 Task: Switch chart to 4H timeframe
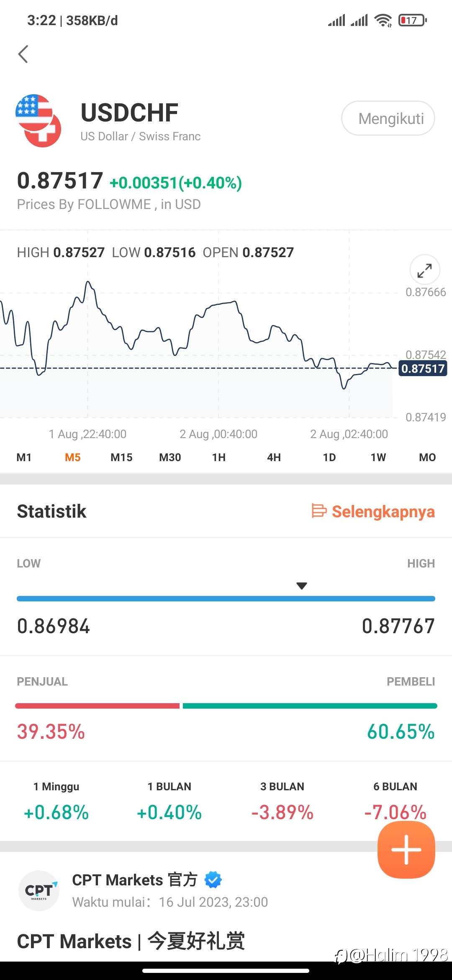pos(274,457)
